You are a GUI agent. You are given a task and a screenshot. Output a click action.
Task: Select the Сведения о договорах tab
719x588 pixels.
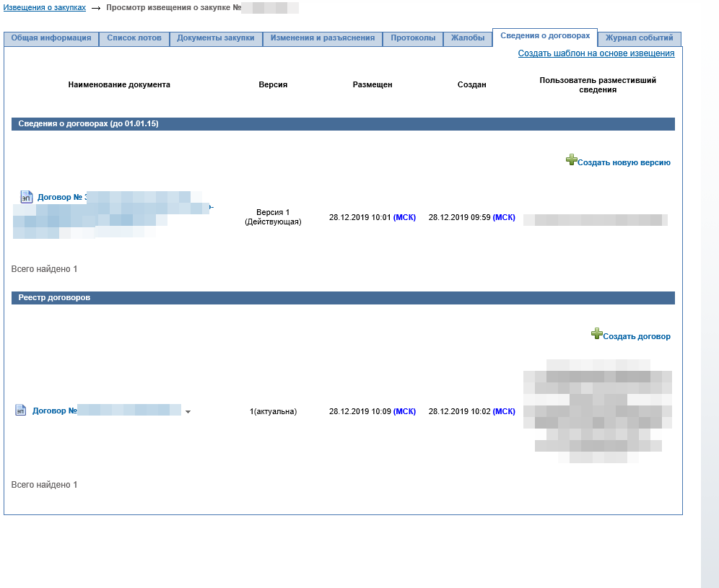click(x=545, y=36)
